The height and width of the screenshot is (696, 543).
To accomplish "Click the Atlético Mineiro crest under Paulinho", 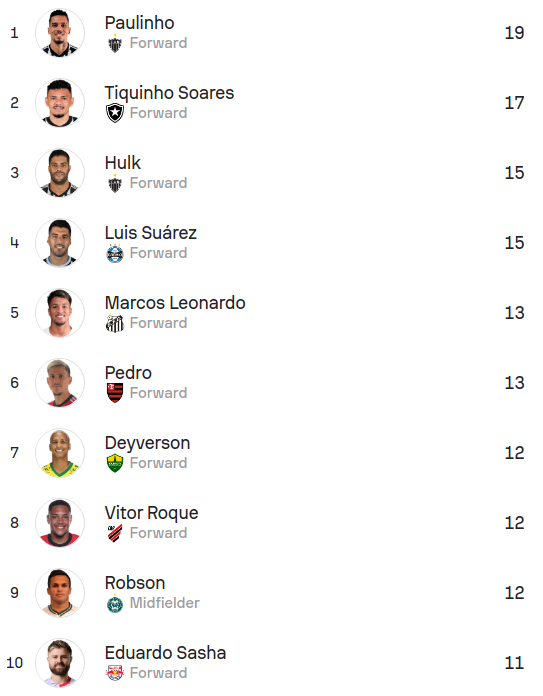I will coord(115,43).
